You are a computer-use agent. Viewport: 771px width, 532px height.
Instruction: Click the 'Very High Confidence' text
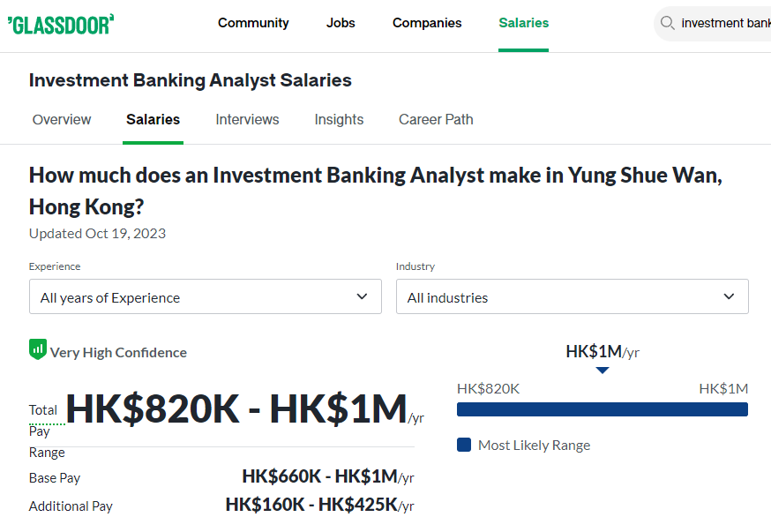(x=118, y=353)
